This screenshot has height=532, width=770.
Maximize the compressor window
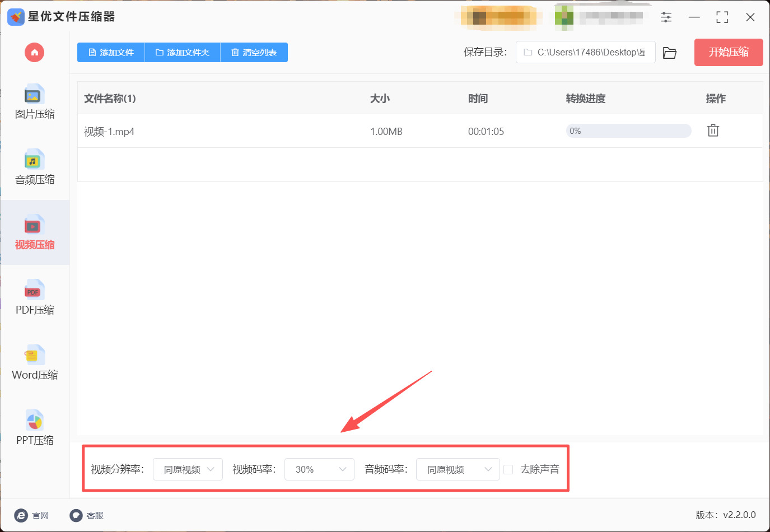722,17
